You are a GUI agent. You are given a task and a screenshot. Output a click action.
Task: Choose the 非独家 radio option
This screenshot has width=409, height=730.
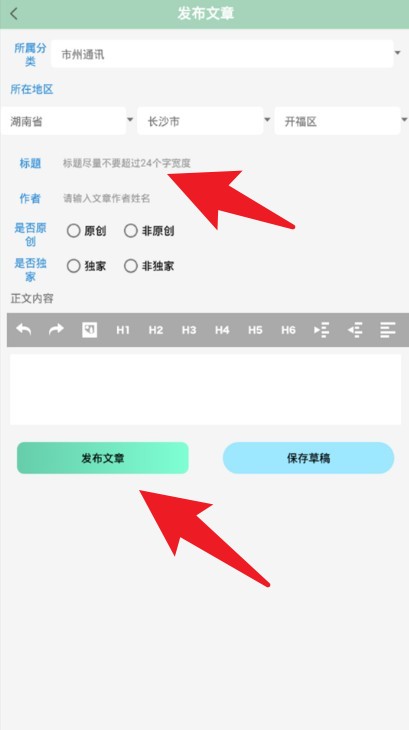tap(149, 266)
